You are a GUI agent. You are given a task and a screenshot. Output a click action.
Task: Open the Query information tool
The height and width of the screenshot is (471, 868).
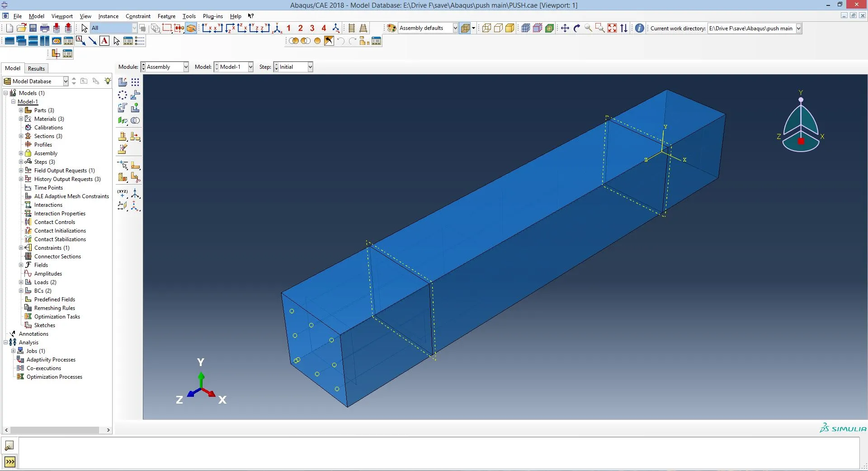tap(639, 28)
